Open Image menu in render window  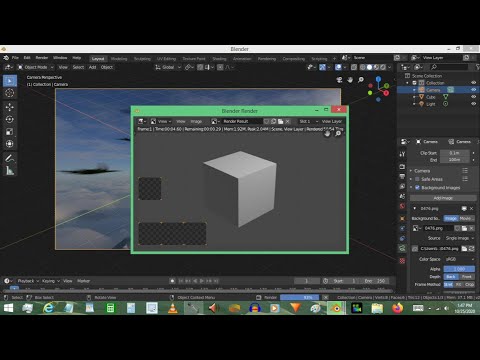pyautogui.click(x=196, y=121)
